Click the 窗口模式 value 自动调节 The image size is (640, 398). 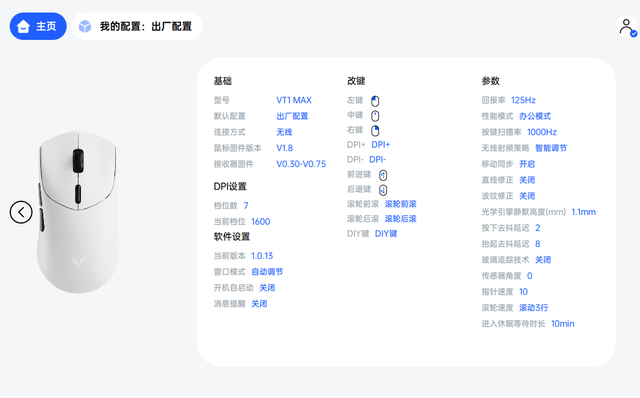click(x=267, y=271)
